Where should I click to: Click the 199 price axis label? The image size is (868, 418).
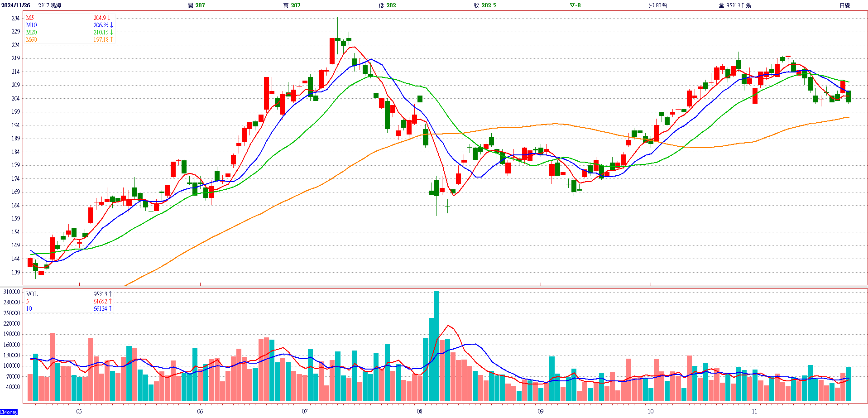(16, 112)
